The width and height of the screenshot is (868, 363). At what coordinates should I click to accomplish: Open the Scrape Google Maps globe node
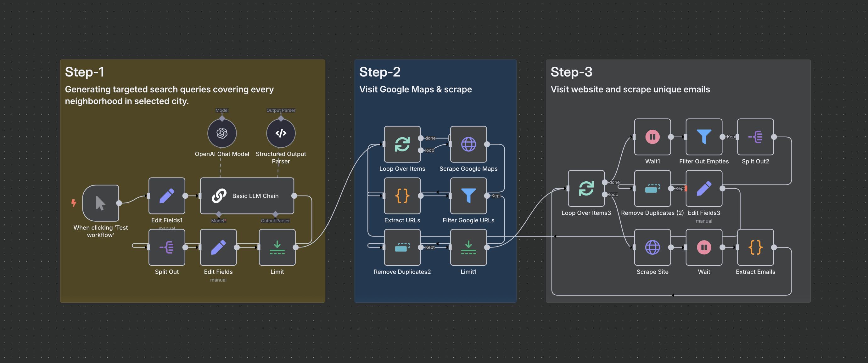click(468, 144)
